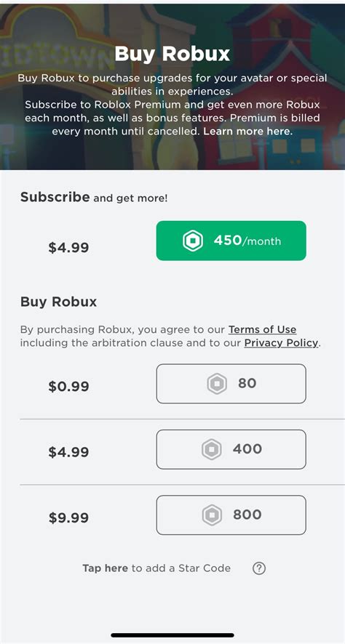This screenshot has width=345, height=644.
Task: Click the white Buy Robux banner title
Action: [x=172, y=55]
